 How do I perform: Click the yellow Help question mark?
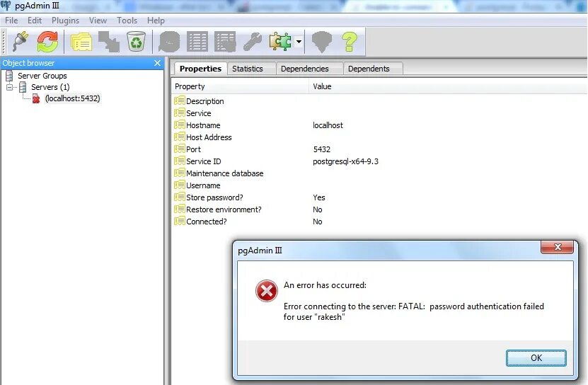350,41
